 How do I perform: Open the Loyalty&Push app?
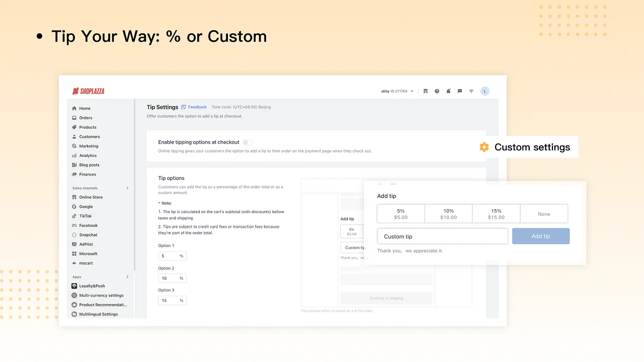[x=92, y=286]
